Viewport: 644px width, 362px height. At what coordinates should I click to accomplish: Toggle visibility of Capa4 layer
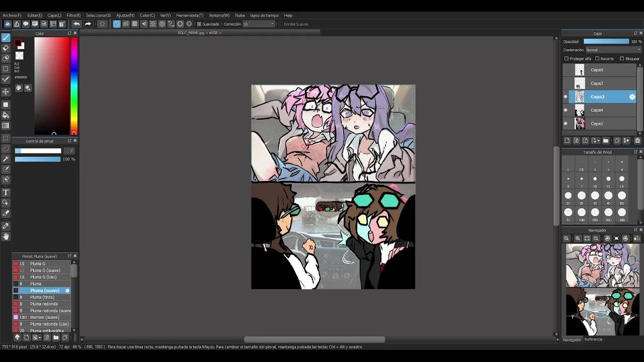tap(566, 110)
